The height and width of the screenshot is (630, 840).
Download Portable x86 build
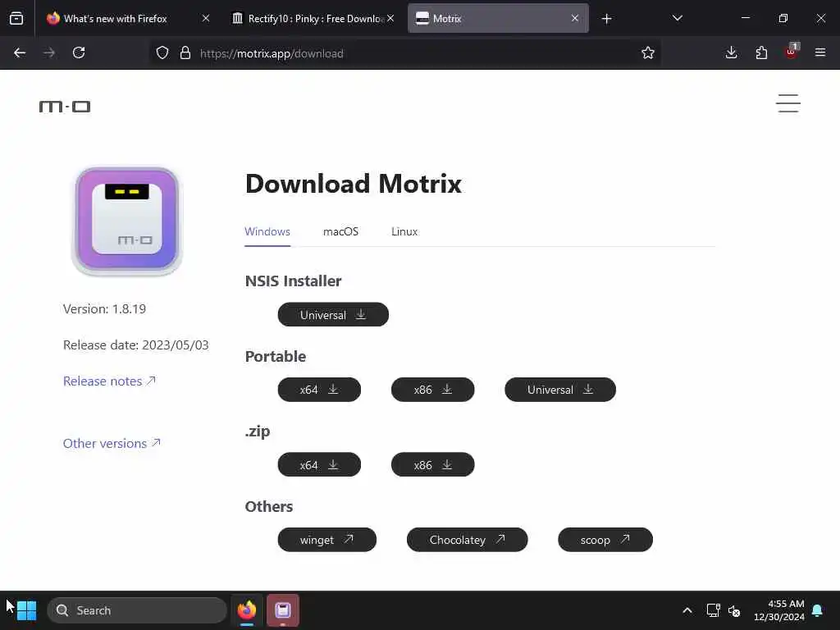pos(433,390)
